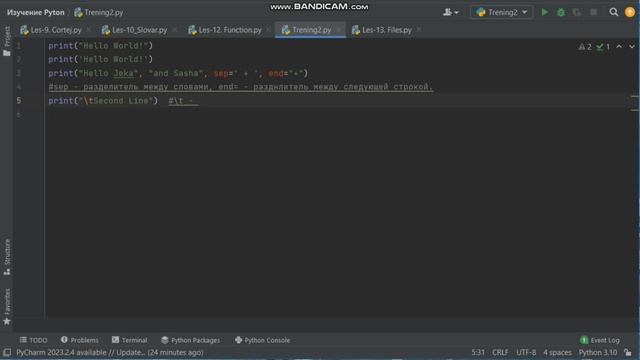Open the Problems tool window
The image size is (640, 360).
click(80, 340)
